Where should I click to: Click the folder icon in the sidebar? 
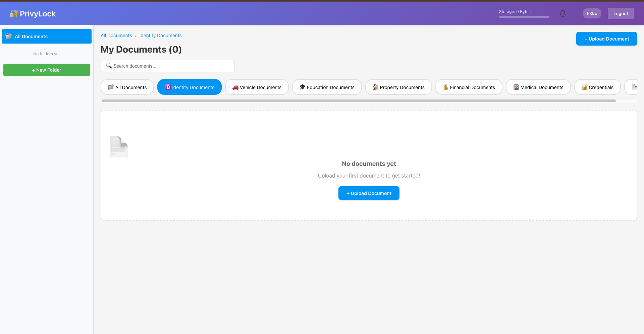9,36
